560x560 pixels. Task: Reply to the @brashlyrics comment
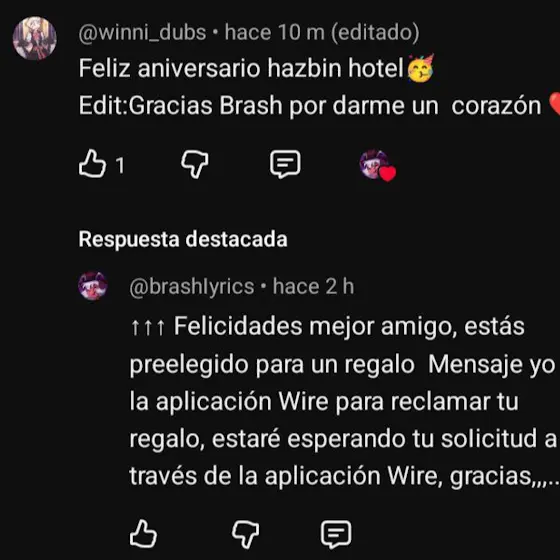(336, 534)
